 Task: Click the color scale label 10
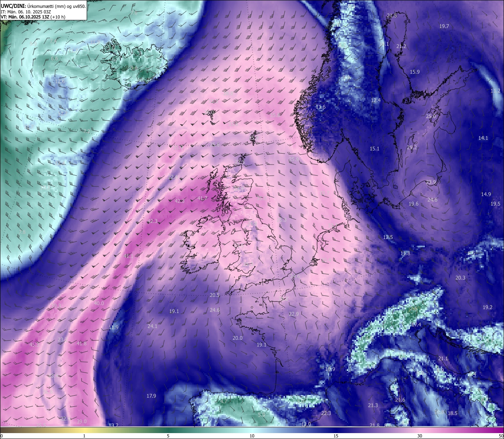coord(252,436)
